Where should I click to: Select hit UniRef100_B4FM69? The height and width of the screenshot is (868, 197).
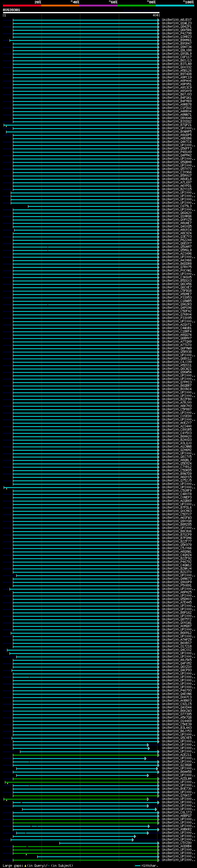[176, 101]
